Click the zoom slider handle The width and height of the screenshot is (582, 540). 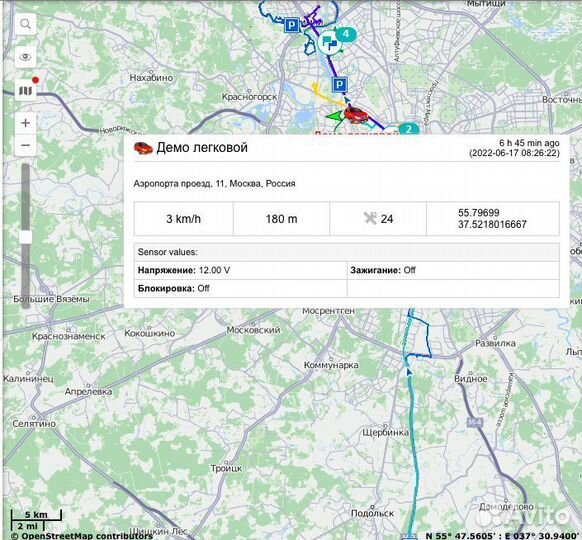click(25, 237)
